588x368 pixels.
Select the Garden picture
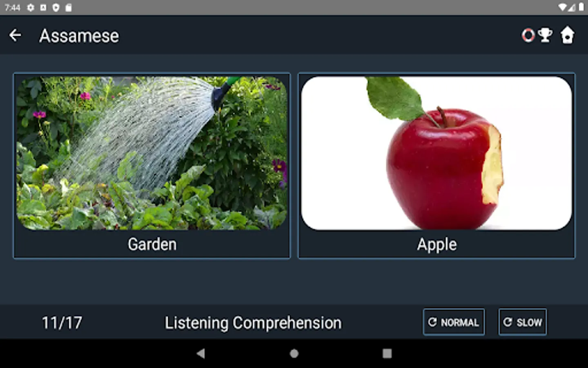[x=152, y=153]
